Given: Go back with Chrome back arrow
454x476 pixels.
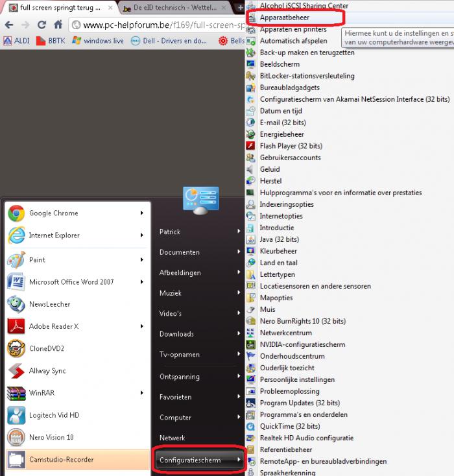Looking at the screenshot, I should [x=9, y=25].
